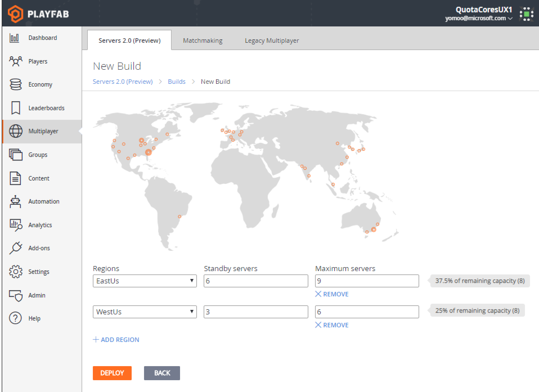
Task: Click EastUs maximum servers field showing 9
Action: [x=367, y=281]
